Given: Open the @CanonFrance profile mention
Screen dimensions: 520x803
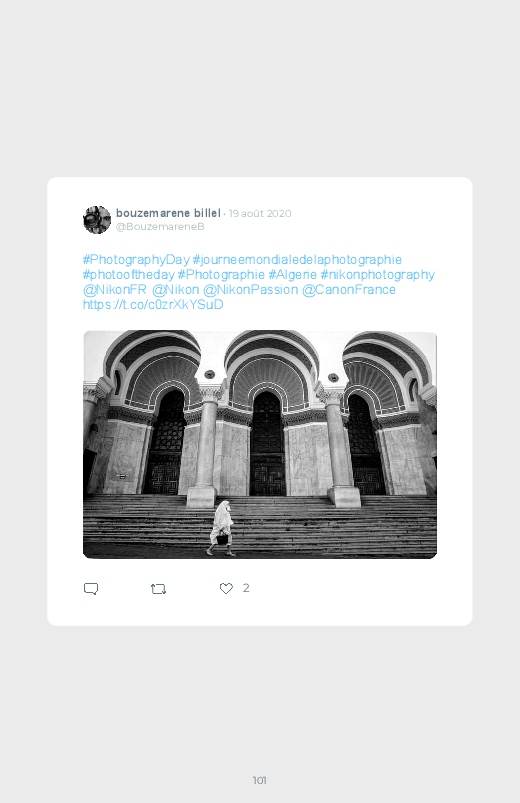Looking at the screenshot, I should tap(349, 289).
